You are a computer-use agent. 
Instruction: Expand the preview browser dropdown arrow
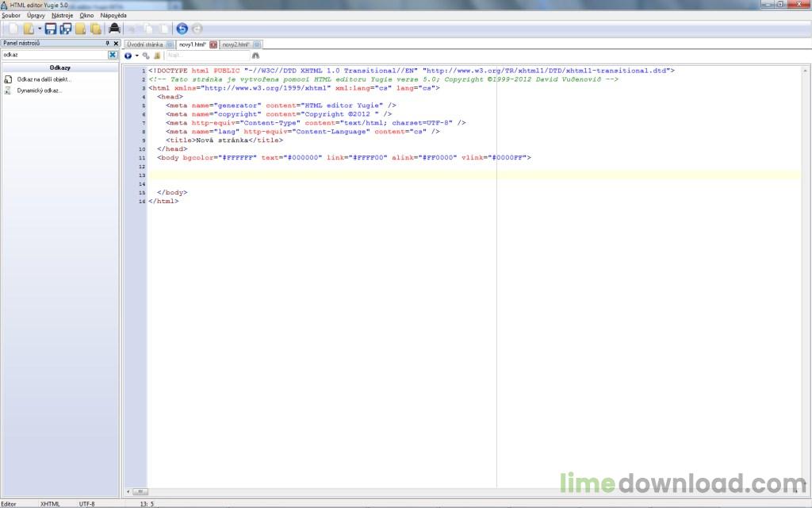pyautogui.click(x=136, y=56)
